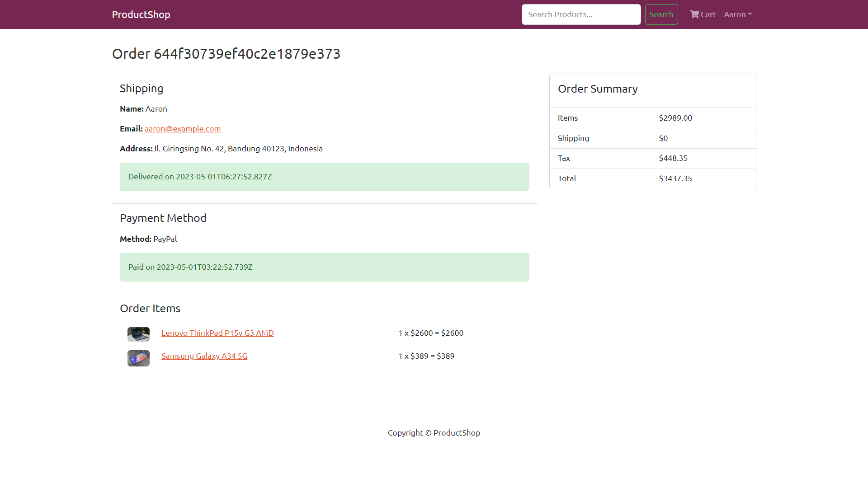The image size is (868, 488).
Task: Click the Paid on 2023-05-01 status banner
Action: point(324,267)
